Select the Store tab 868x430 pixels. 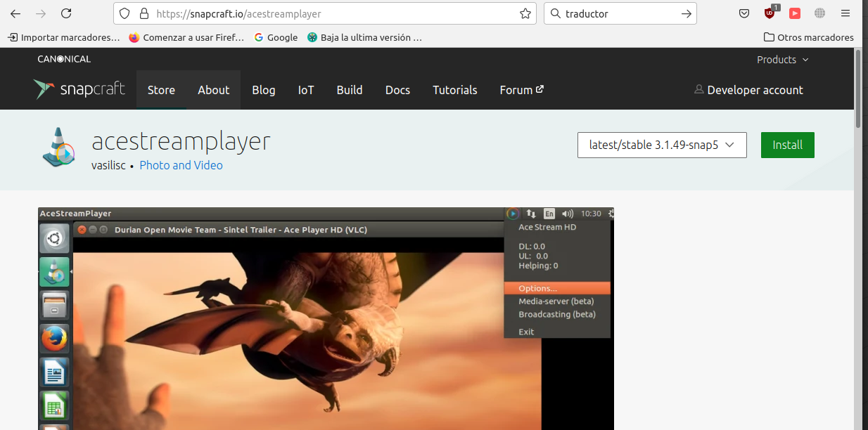pyautogui.click(x=161, y=90)
